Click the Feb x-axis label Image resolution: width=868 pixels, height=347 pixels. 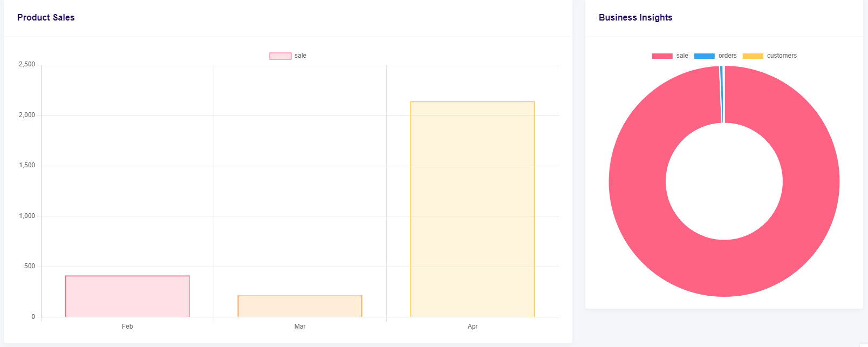(x=127, y=326)
